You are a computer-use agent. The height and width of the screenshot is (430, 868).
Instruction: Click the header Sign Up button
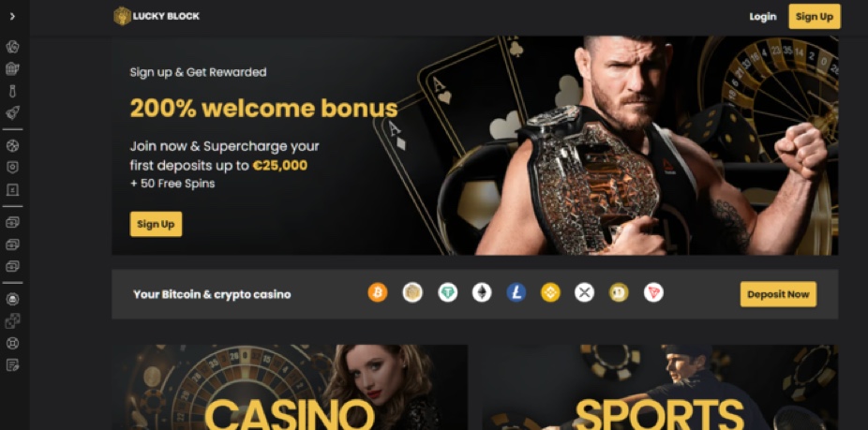(x=815, y=17)
